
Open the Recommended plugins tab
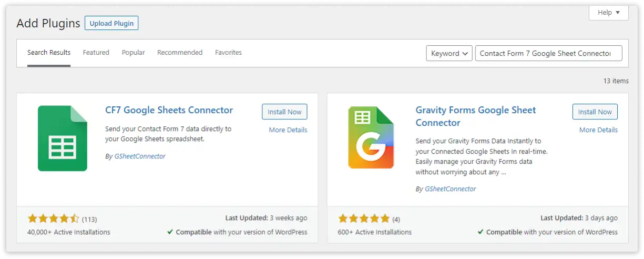coord(180,53)
